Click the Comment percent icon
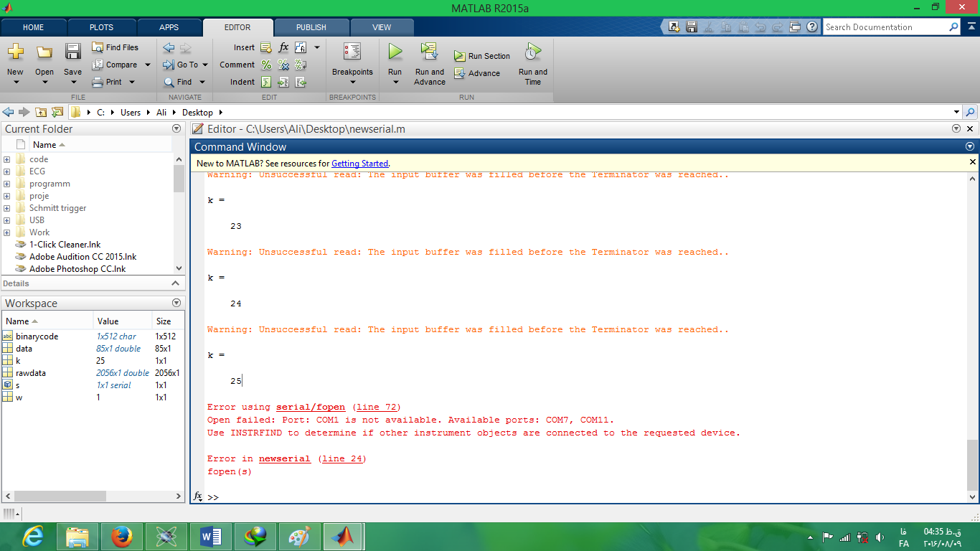This screenshot has height=551, width=980. click(266, 65)
